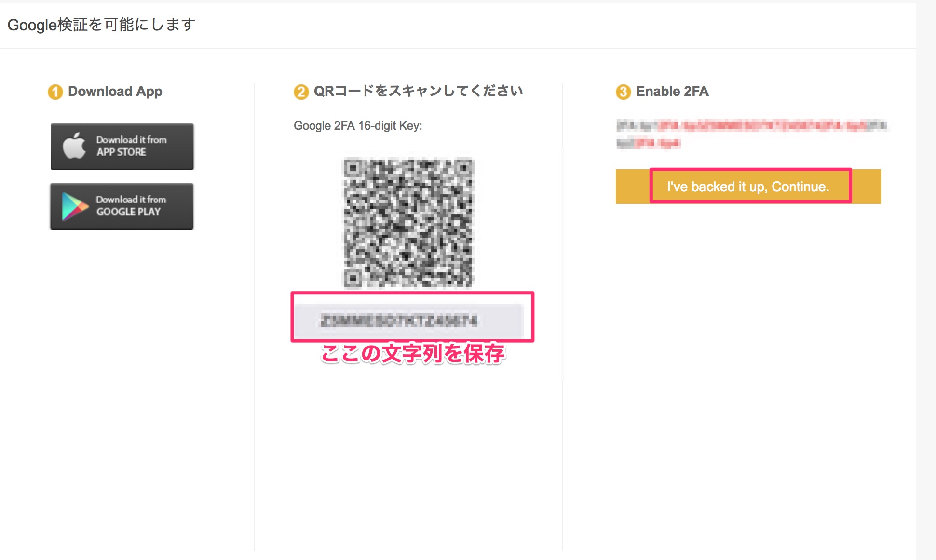The height and width of the screenshot is (560, 936).
Task: Click the Apple logo icon
Action: click(x=74, y=146)
